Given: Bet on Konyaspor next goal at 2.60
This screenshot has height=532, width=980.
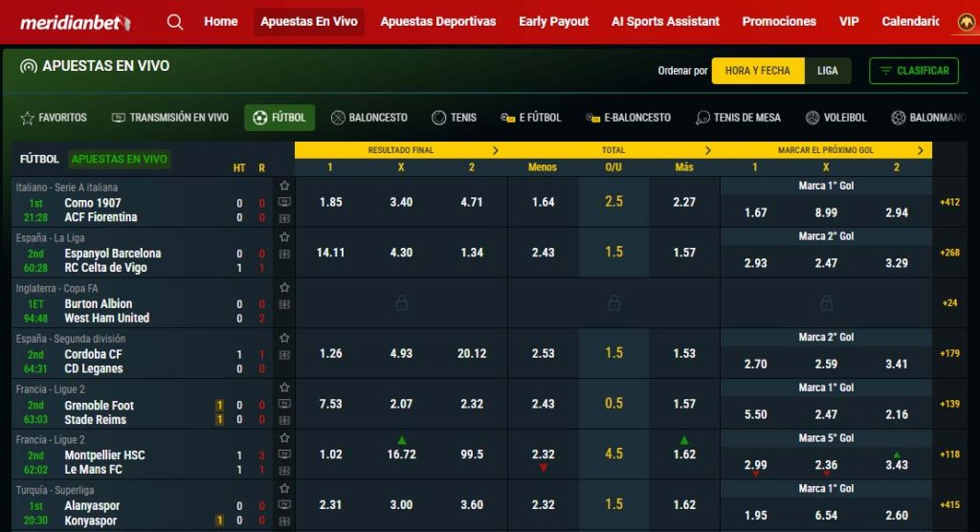Looking at the screenshot, I should (x=897, y=515).
